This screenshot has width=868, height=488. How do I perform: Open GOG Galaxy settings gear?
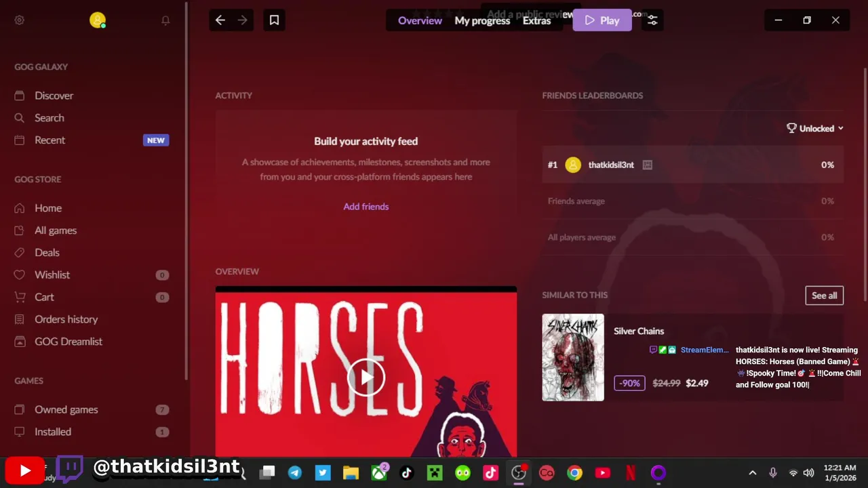19,20
